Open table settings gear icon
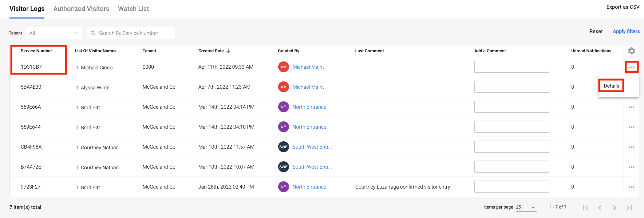This screenshot has height=218, width=644. coord(631,51)
